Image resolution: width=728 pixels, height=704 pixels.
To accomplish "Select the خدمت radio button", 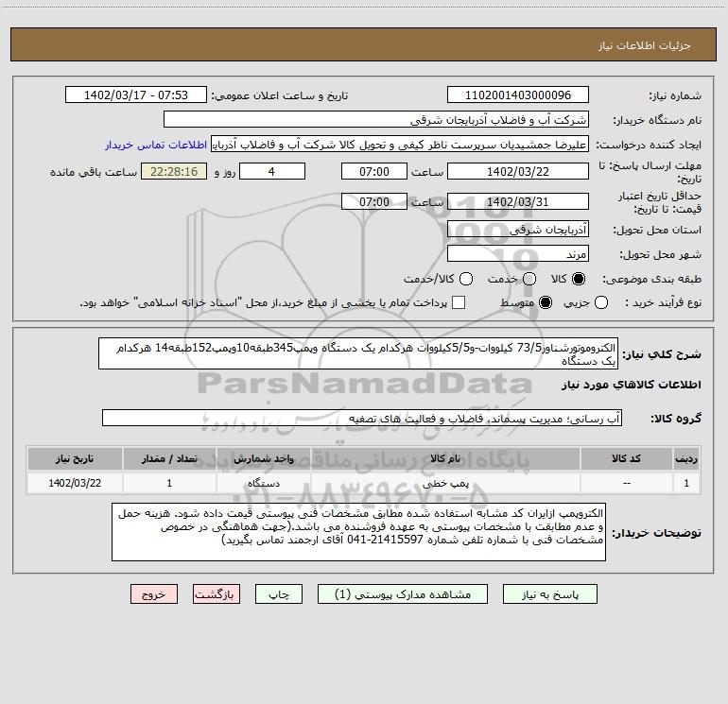I will click(x=529, y=279).
